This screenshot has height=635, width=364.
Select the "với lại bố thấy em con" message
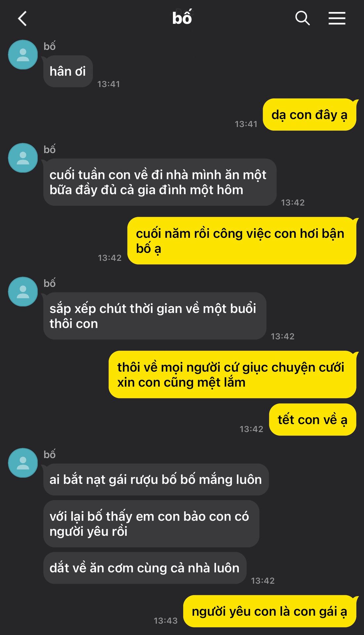point(151,524)
